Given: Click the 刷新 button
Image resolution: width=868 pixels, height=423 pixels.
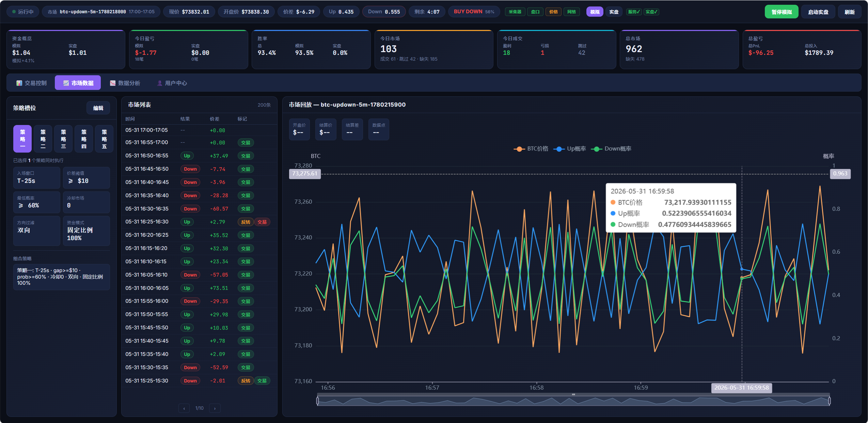Looking at the screenshot, I should (x=849, y=12).
